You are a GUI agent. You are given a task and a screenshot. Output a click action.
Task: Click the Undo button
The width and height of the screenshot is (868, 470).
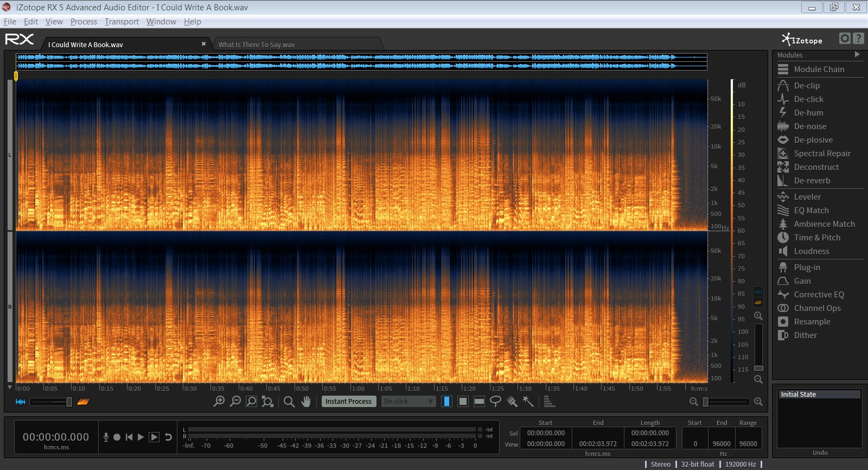point(820,453)
